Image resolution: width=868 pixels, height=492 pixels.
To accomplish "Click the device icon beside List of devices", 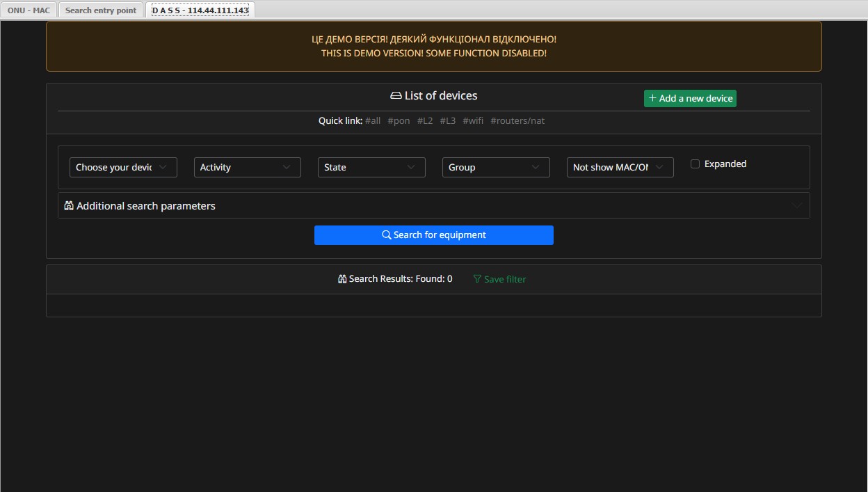I will click(x=396, y=96).
